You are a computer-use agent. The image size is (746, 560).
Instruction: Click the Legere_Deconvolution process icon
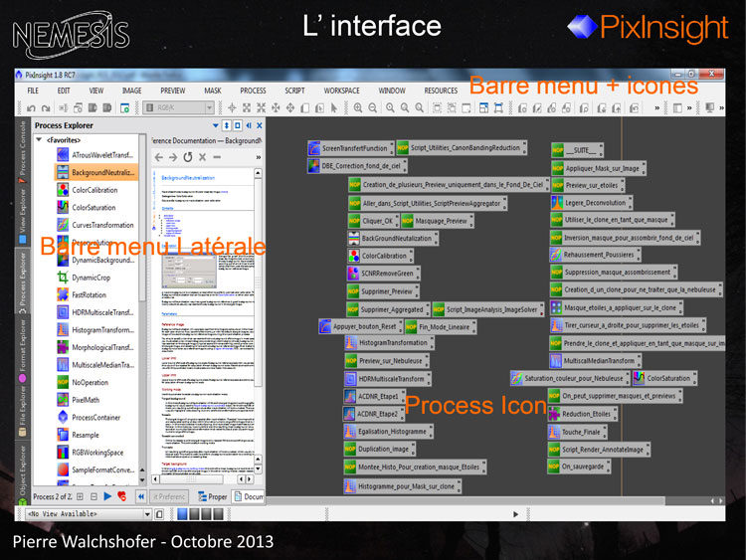click(592, 203)
